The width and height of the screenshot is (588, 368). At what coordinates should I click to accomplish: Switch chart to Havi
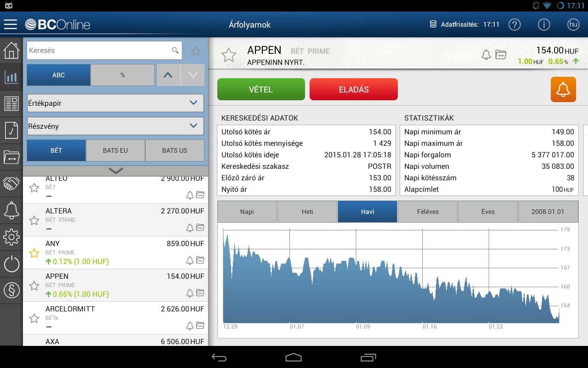[367, 212]
